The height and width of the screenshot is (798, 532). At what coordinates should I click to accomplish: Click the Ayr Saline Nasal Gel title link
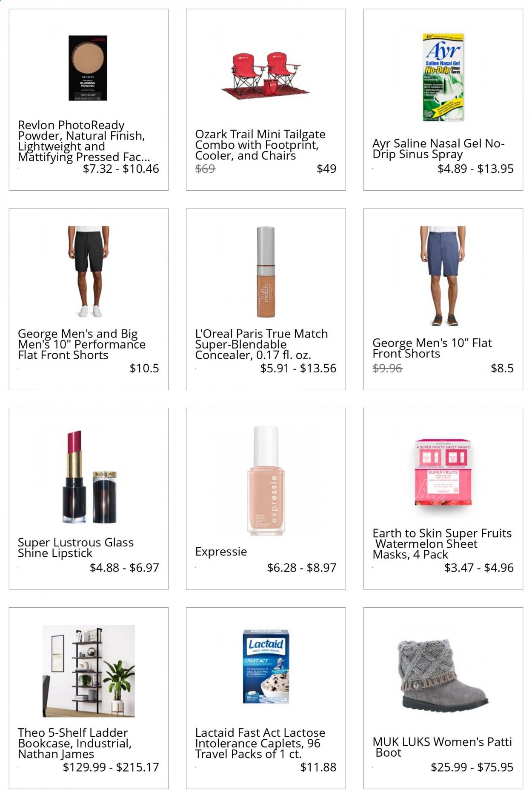438,149
